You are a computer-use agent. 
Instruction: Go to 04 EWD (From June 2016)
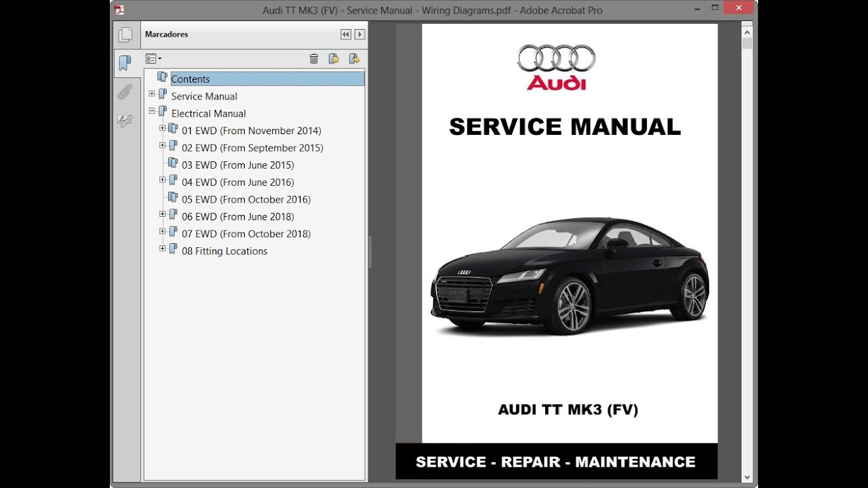238,182
